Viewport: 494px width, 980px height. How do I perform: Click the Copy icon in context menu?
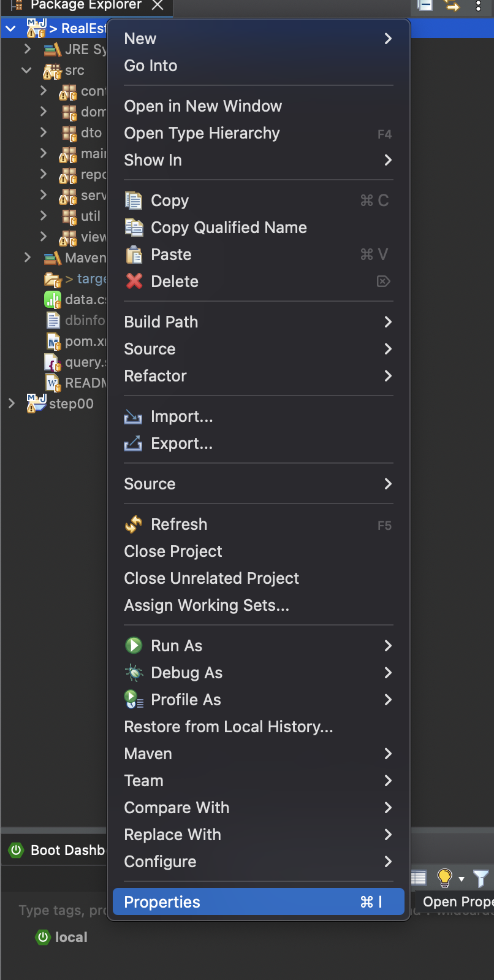tap(134, 201)
